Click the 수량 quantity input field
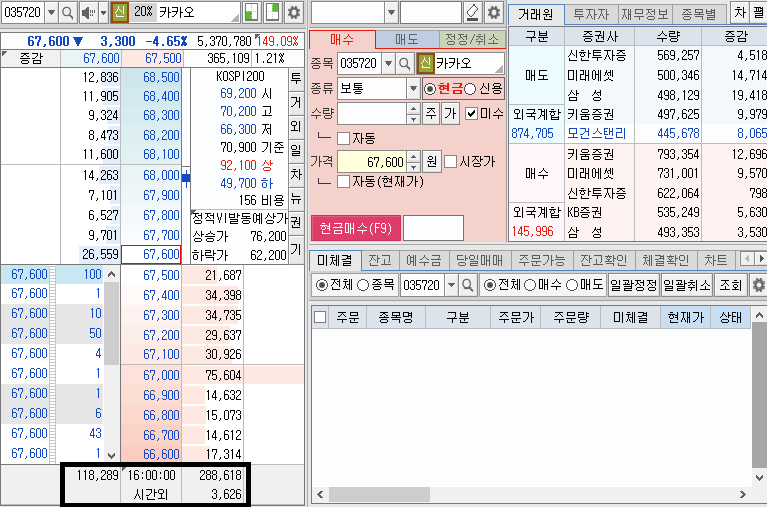The image size is (767, 507). tap(372, 114)
